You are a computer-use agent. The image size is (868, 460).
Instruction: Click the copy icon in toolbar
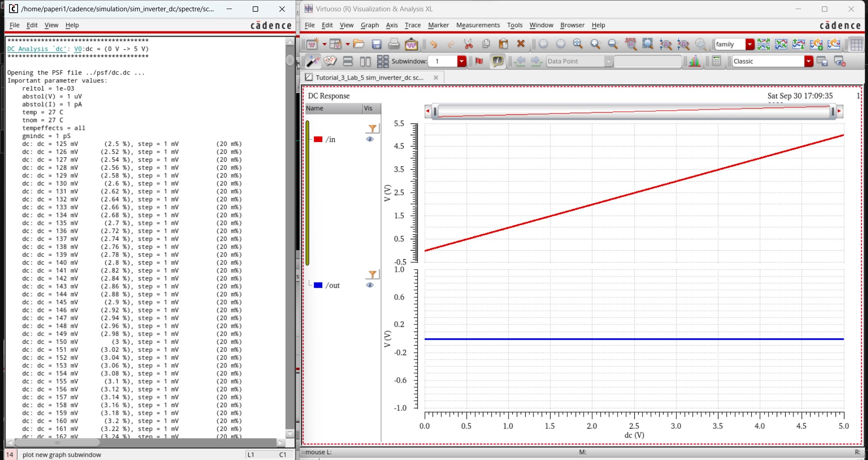(486, 44)
